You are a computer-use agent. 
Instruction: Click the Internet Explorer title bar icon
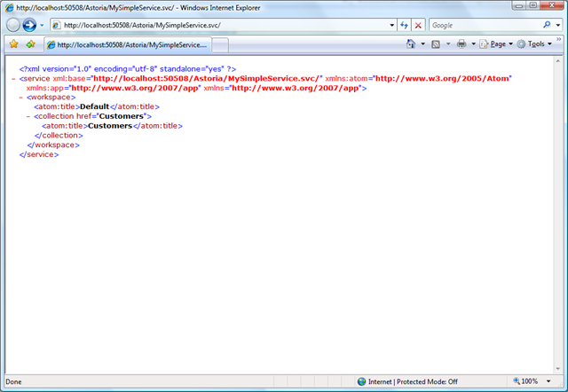point(10,8)
